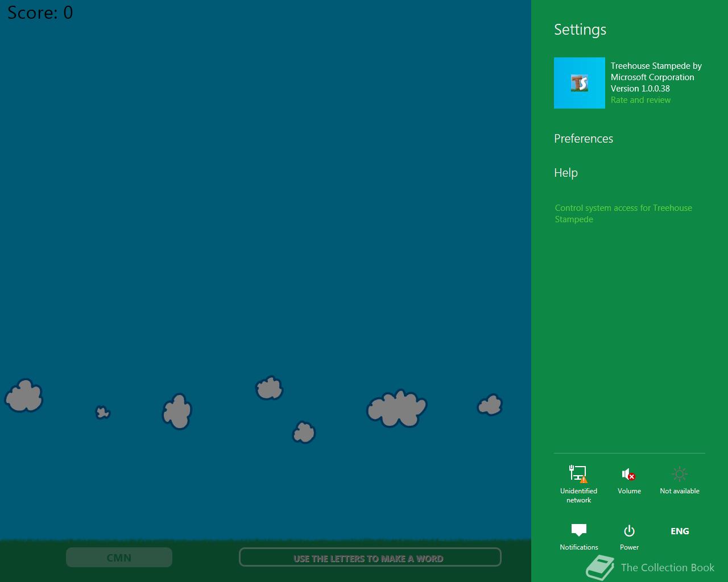Open Help in Settings pane
728x582 pixels.
point(566,173)
